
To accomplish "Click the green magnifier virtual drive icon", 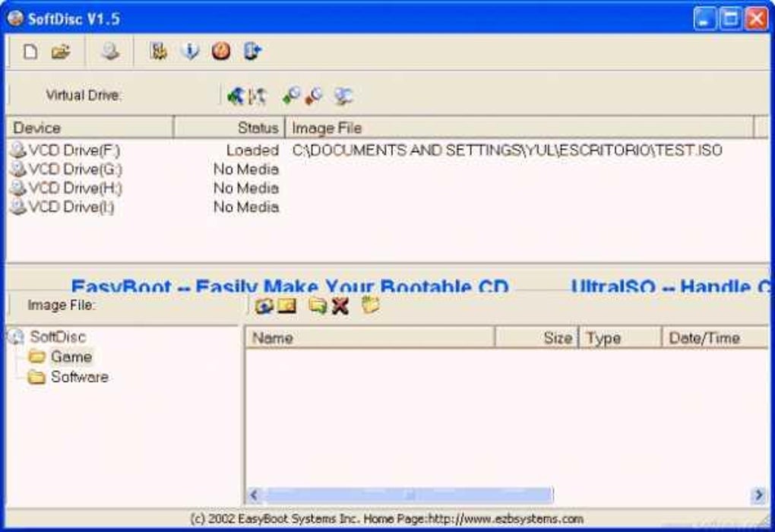I will (x=291, y=96).
